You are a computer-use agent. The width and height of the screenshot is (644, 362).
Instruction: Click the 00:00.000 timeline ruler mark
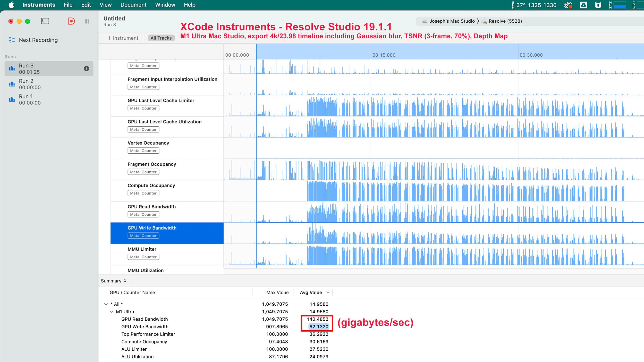(237, 55)
